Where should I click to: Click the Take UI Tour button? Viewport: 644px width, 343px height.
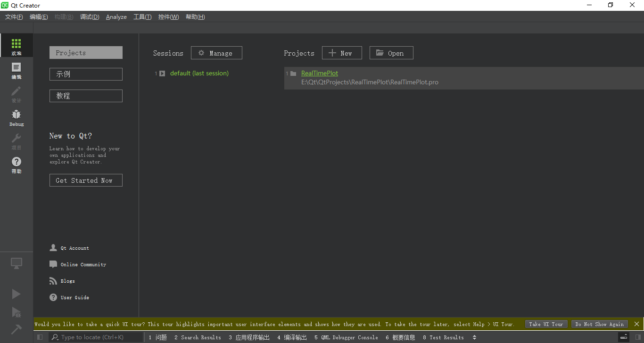[546, 324]
